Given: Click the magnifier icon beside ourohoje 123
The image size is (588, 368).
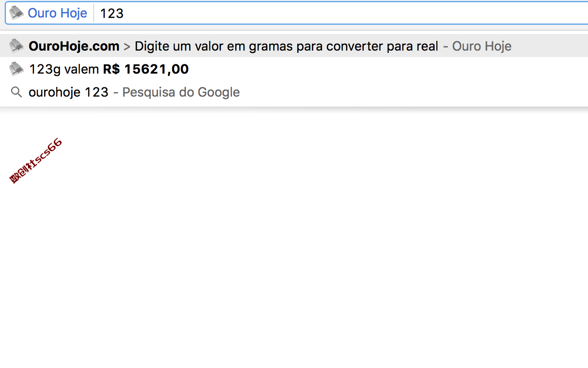Looking at the screenshot, I should pos(17,92).
